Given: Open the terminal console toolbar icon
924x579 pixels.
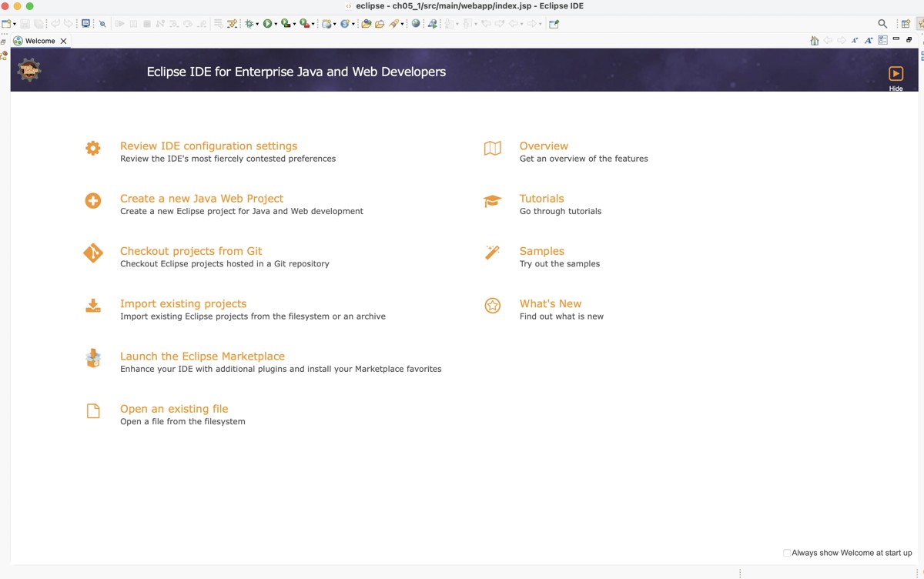Looking at the screenshot, I should [85, 24].
